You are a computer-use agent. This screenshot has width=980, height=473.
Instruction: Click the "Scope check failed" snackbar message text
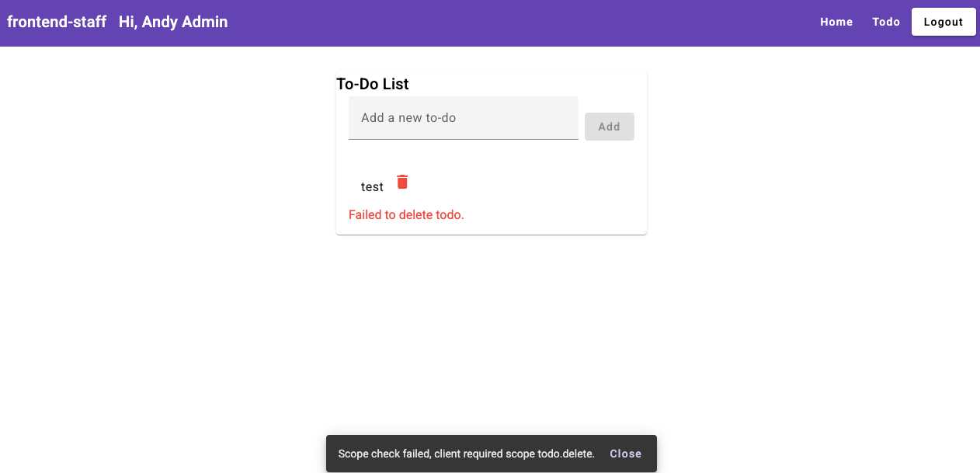[x=467, y=454]
